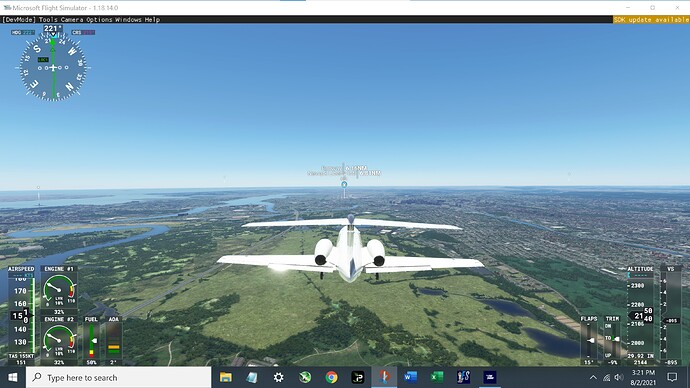This screenshot has height=388, width=690.
Task: Click the -9% trim readout
Action: point(612,362)
